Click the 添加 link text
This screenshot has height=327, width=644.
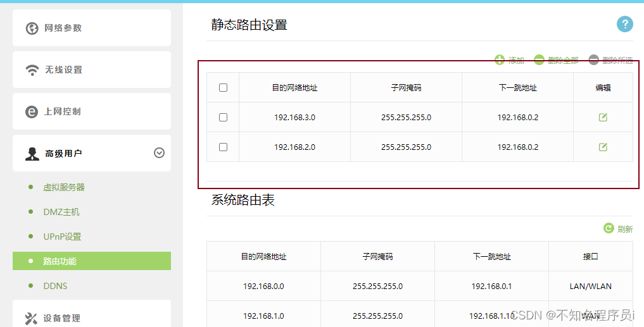[x=516, y=61]
